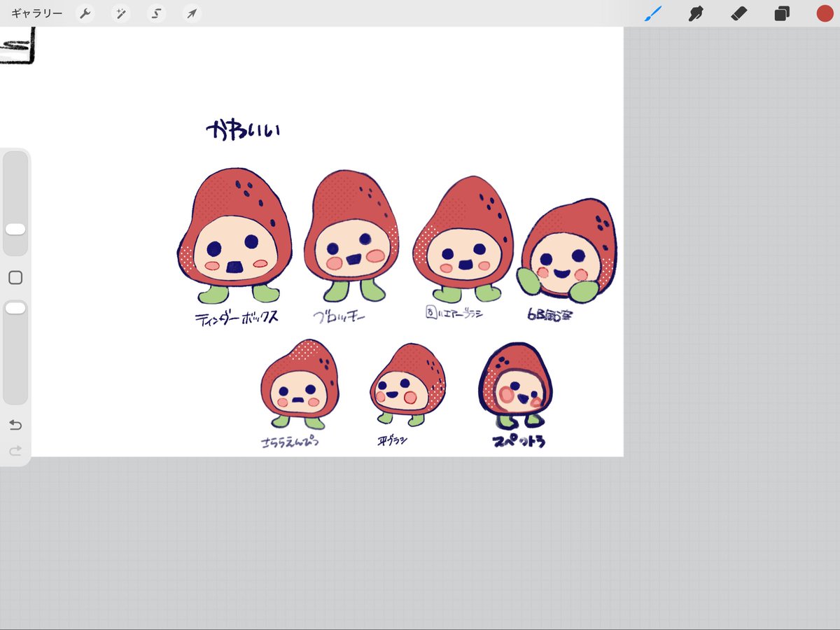Tap the strawberry labeled 平ブラシ

coord(408,384)
